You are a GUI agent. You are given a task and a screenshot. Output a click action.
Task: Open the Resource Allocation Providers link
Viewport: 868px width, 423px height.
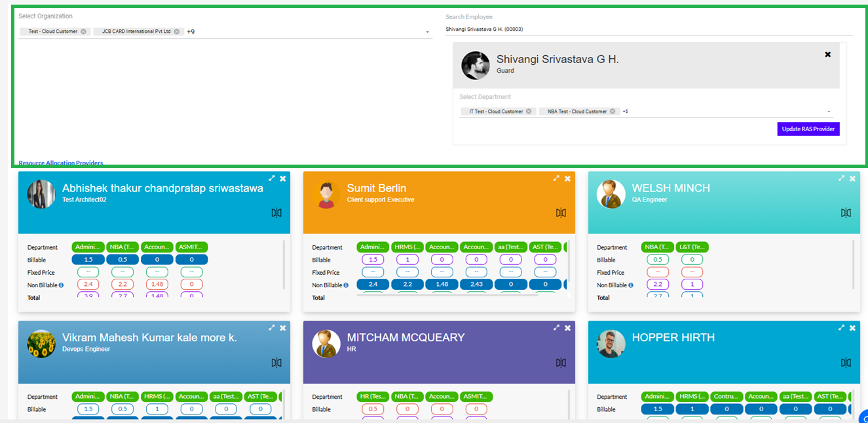61,163
